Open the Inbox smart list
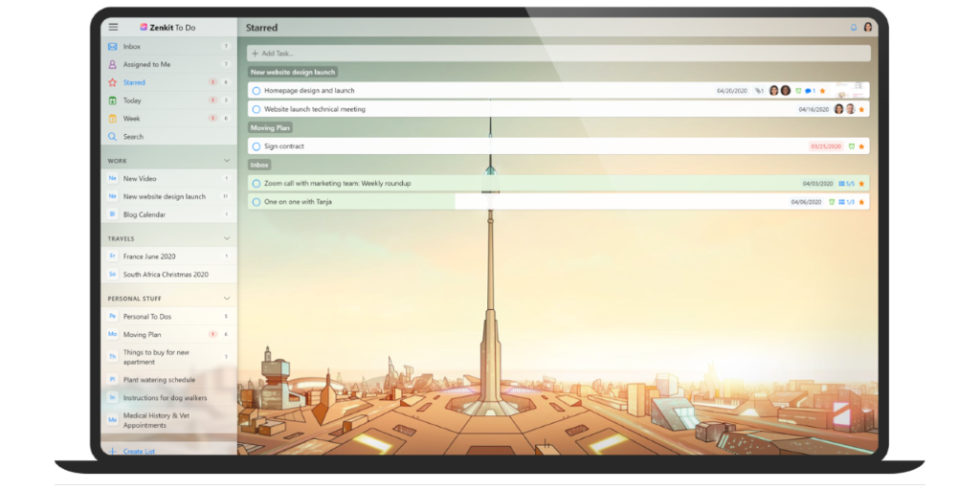The image size is (980, 490). (168, 46)
